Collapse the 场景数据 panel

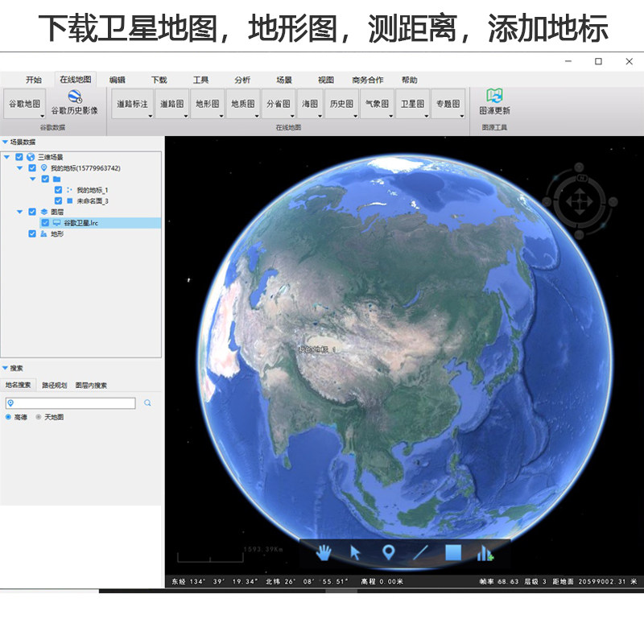pos(6,142)
